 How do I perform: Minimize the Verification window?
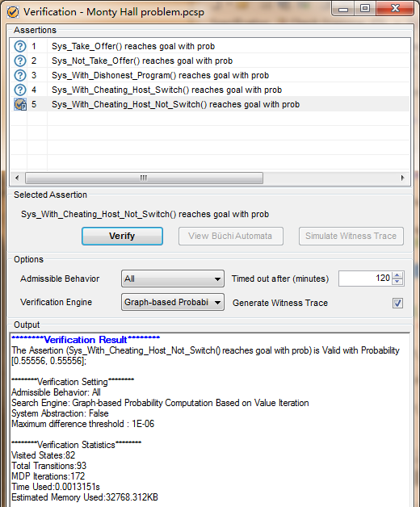pos(343,9)
